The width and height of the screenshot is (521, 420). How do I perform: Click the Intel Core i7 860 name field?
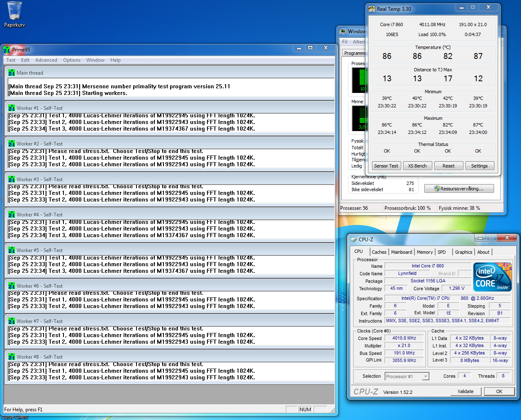tap(428, 266)
